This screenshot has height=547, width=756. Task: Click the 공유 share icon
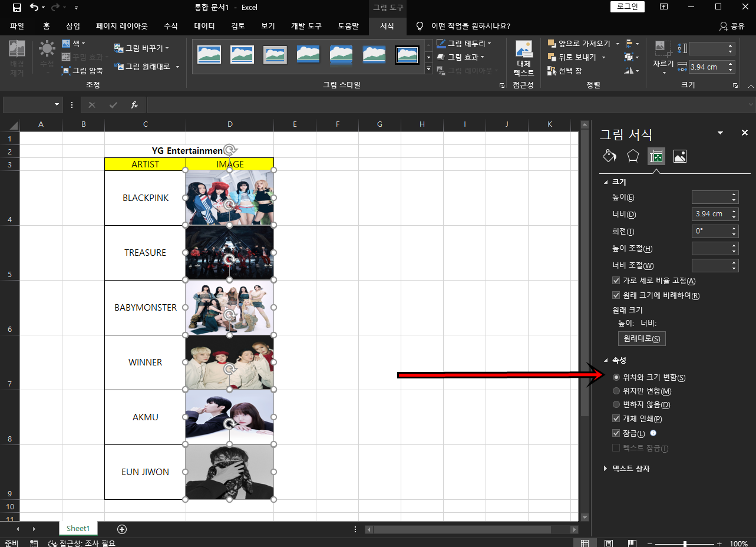click(x=732, y=27)
